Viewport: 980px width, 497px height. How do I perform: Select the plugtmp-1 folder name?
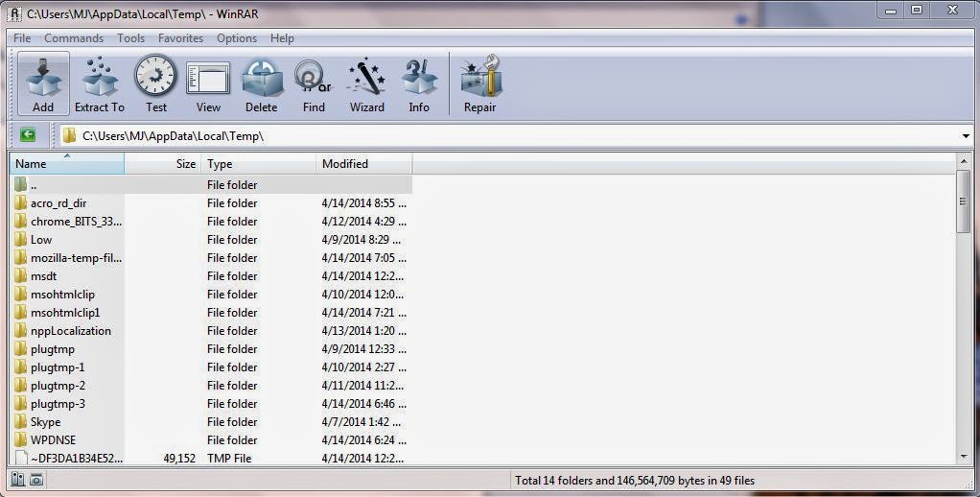pos(58,367)
